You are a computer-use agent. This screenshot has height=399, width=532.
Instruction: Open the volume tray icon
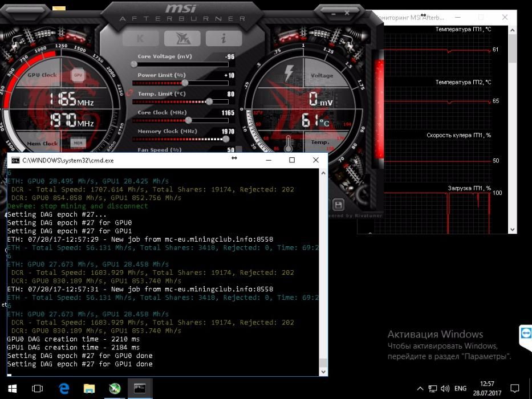445,389
